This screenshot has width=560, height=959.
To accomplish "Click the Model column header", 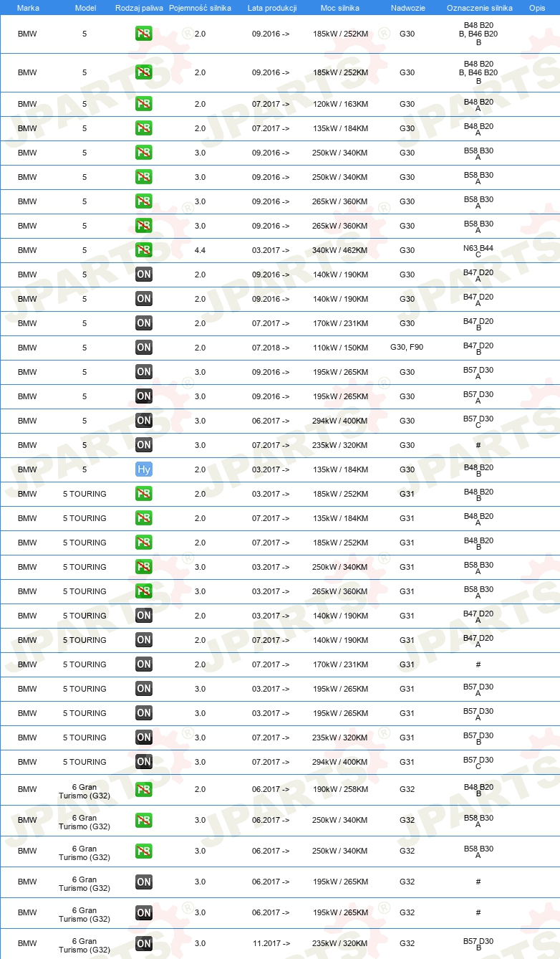I will pos(85,8).
